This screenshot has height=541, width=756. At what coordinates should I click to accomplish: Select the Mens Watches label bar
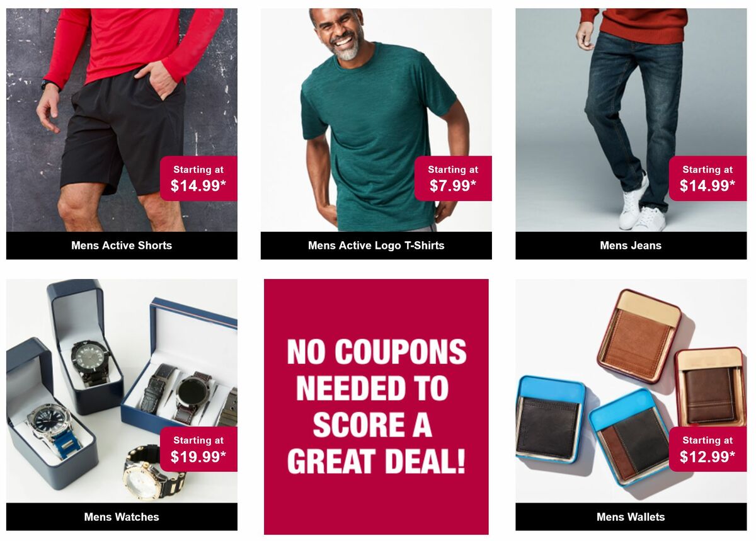(122, 516)
